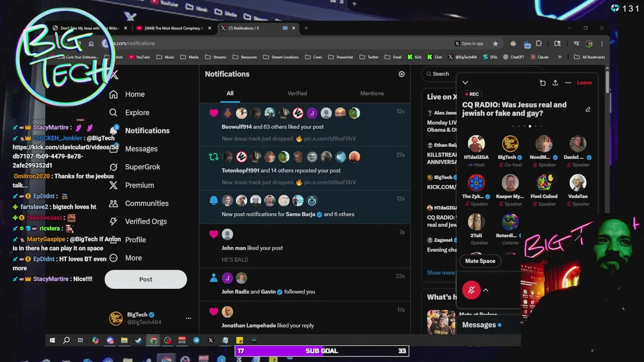This screenshot has width=644, height=362.
Task: Switch to the Verified notifications tab
Action: click(x=297, y=94)
